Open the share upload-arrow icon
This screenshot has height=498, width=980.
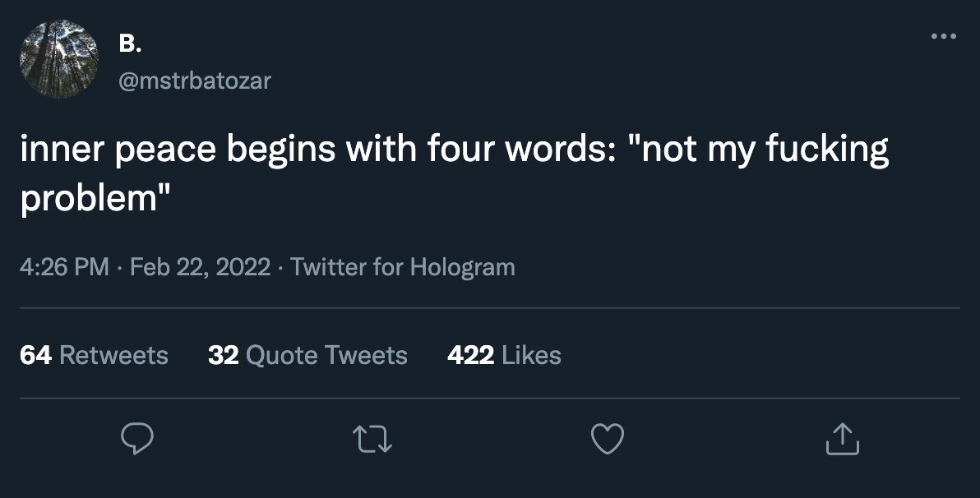pos(843,439)
